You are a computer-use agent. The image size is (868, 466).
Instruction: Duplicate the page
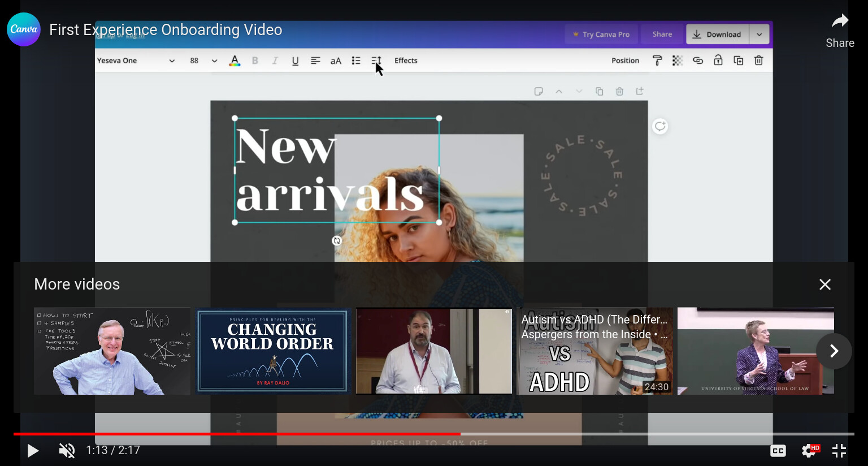click(x=599, y=91)
